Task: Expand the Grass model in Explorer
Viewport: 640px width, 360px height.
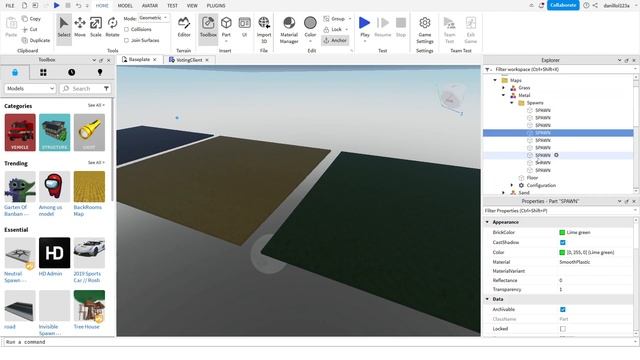Action: [503, 88]
